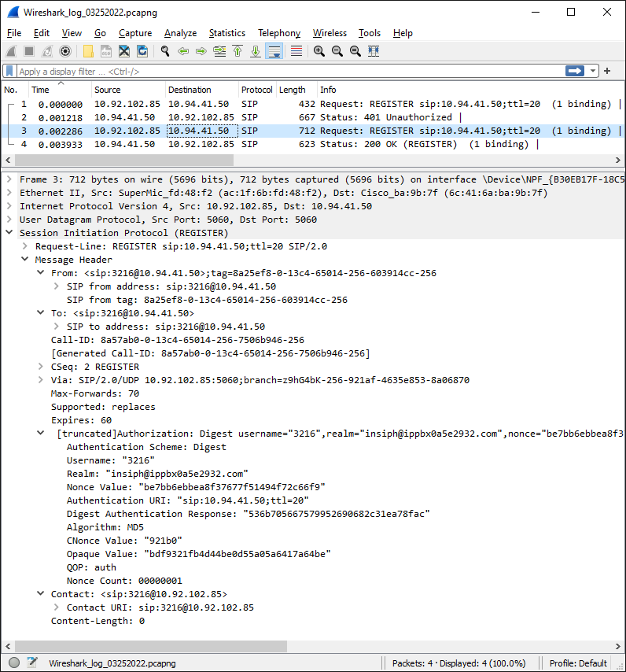Click packet list horizontal scrollbar thumb

[124, 161]
